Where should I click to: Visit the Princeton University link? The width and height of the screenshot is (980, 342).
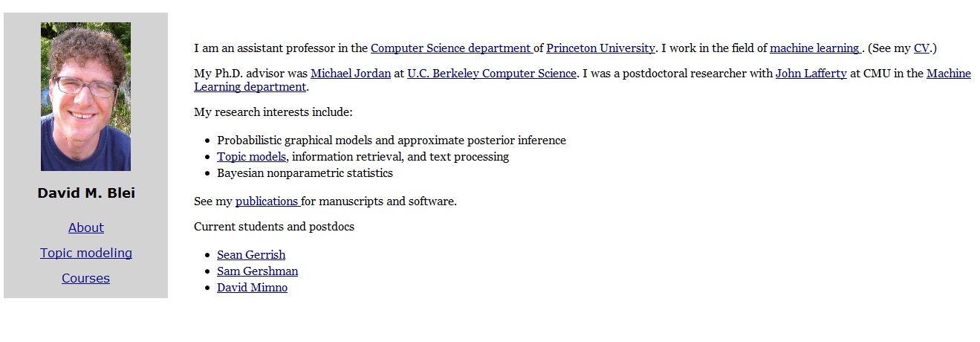(600, 48)
